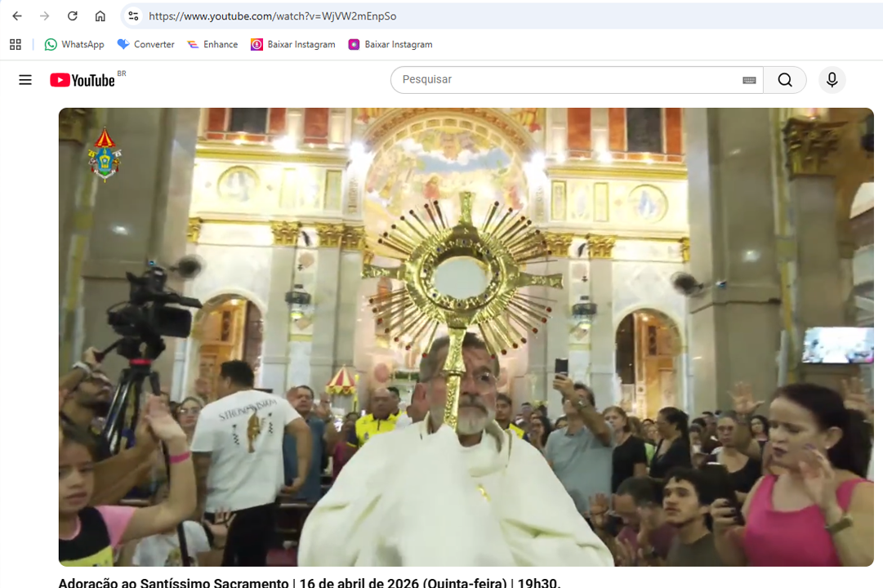Open the browser home page
883x588 pixels.
100,16
